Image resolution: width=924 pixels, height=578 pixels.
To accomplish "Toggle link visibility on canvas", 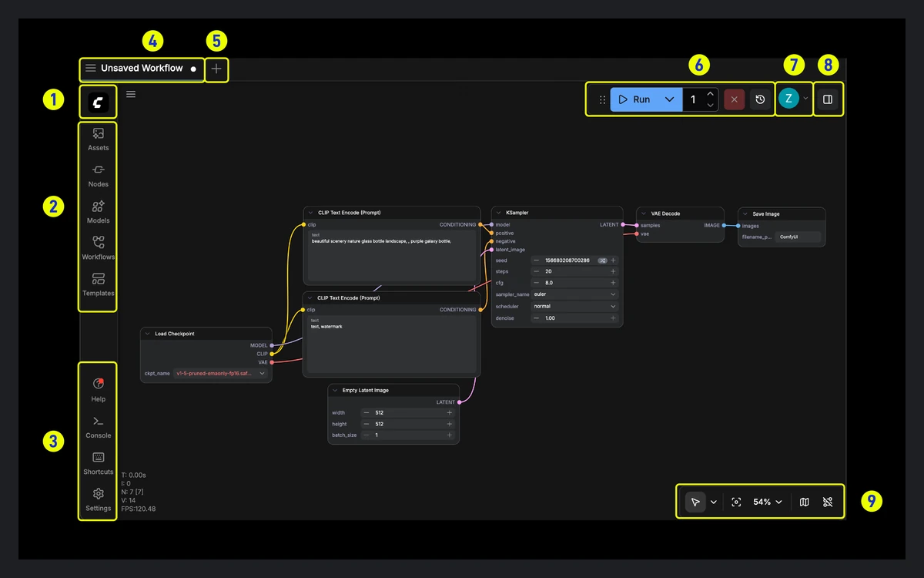I will pyautogui.click(x=828, y=502).
